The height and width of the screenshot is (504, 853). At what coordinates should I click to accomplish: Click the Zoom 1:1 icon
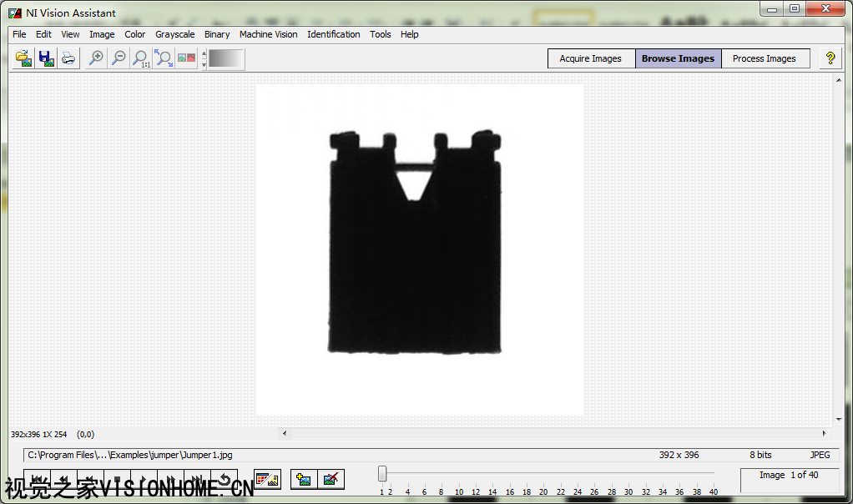click(x=141, y=58)
